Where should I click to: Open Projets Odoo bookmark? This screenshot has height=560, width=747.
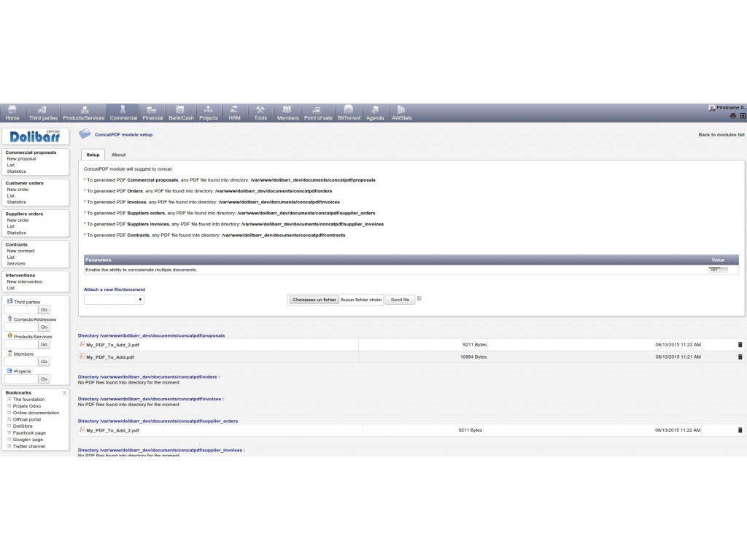pyautogui.click(x=27, y=406)
